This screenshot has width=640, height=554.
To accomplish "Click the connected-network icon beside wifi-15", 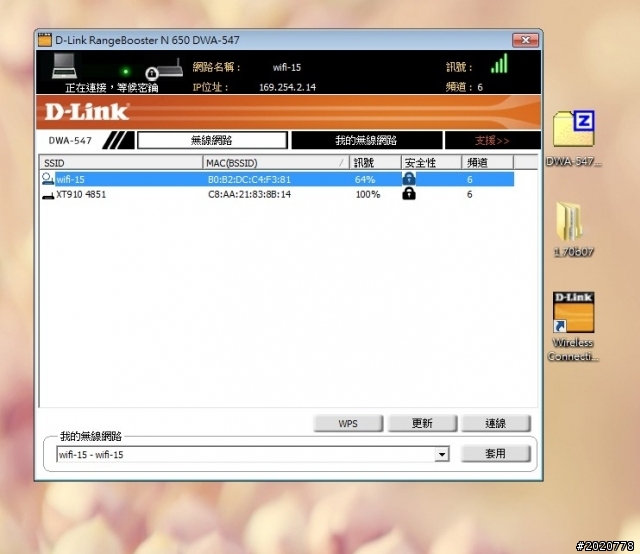I will (x=48, y=179).
